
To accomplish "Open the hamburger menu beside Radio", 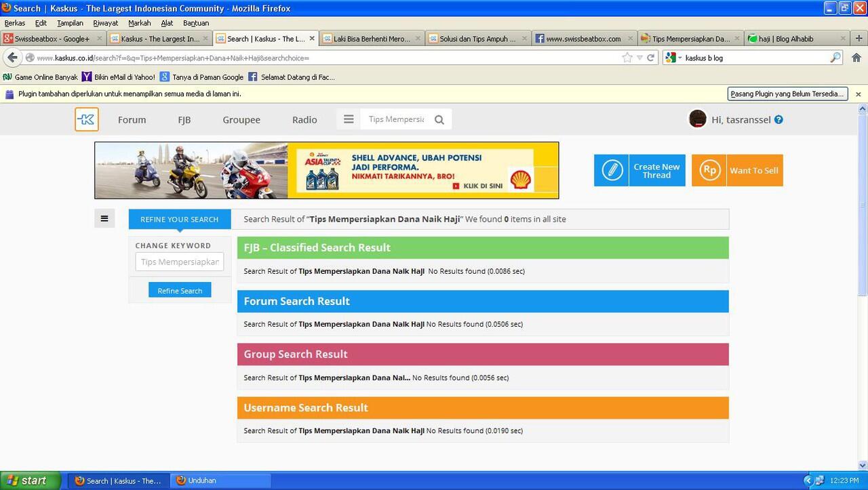I will (x=349, y=119).
